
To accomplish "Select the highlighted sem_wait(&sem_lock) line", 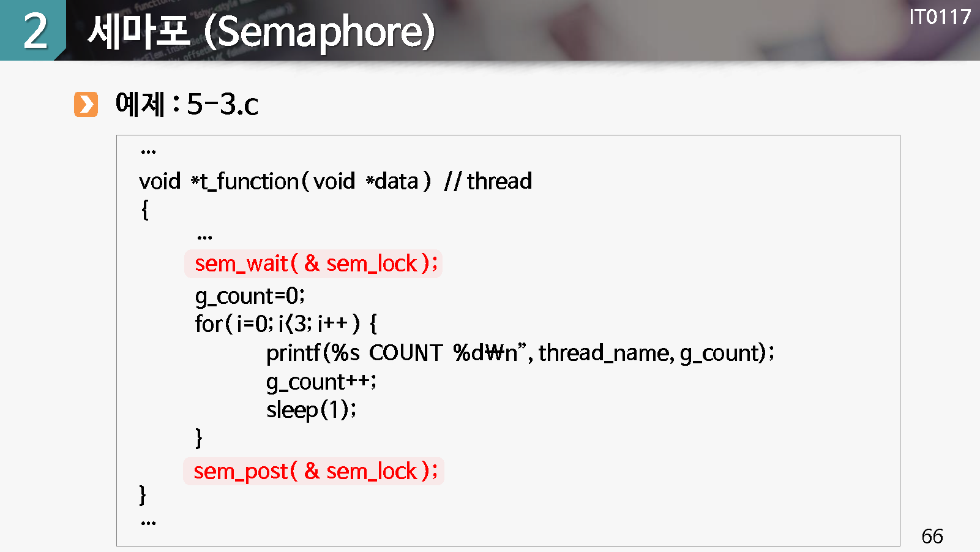I will [x=313, y=263].
